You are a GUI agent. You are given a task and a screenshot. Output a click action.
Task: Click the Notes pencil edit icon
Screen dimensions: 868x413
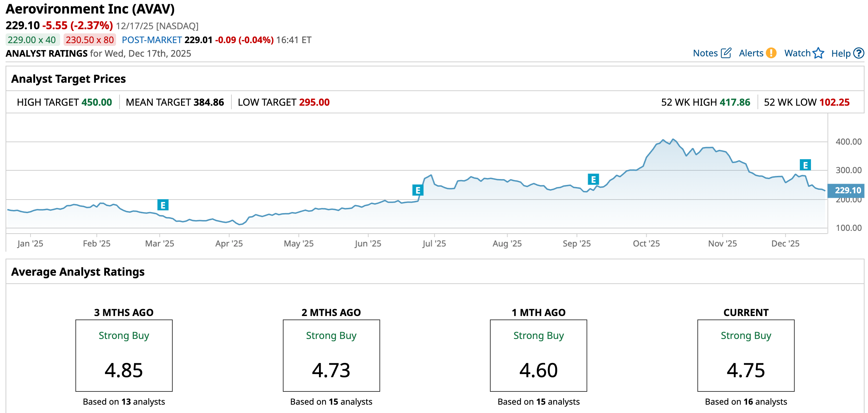(726, 53)
